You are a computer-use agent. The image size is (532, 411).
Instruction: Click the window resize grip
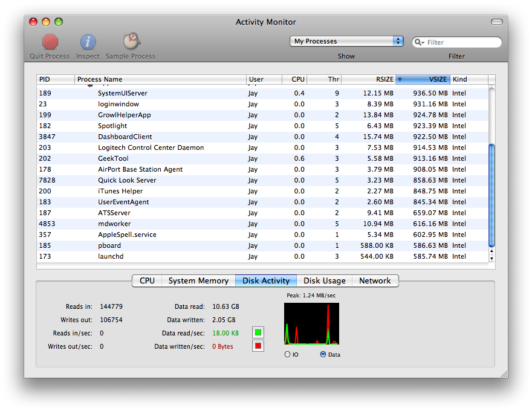tap(504, 374)
